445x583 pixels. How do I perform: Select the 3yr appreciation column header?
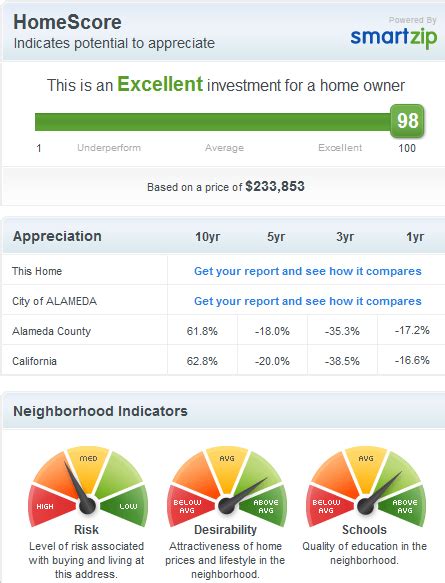point(345,236)
